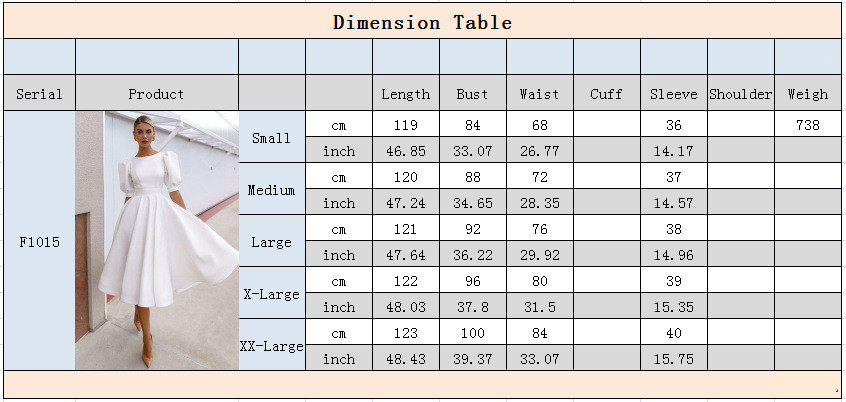Screen dimensions: 846x402
Task: Click the Sleeve header cell
Action: coord(674,93)
